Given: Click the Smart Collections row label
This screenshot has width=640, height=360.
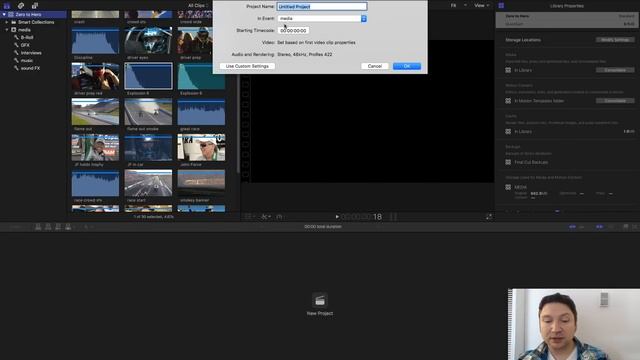Looking at the screenshot, I should point(36,22).
